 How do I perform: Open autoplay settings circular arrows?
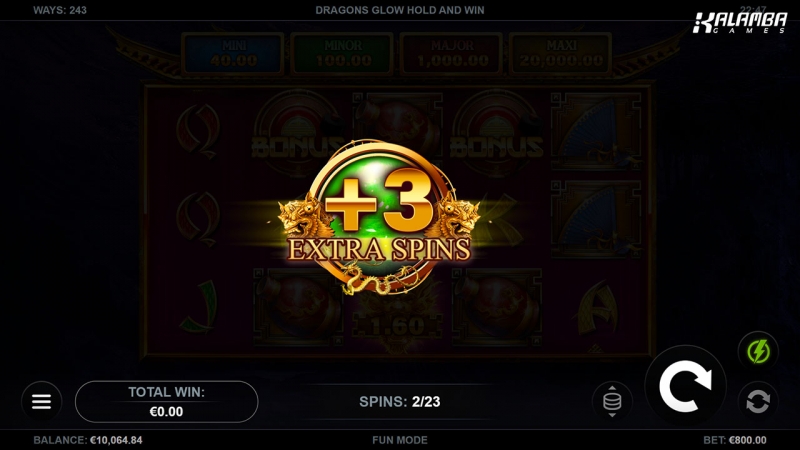758,401
